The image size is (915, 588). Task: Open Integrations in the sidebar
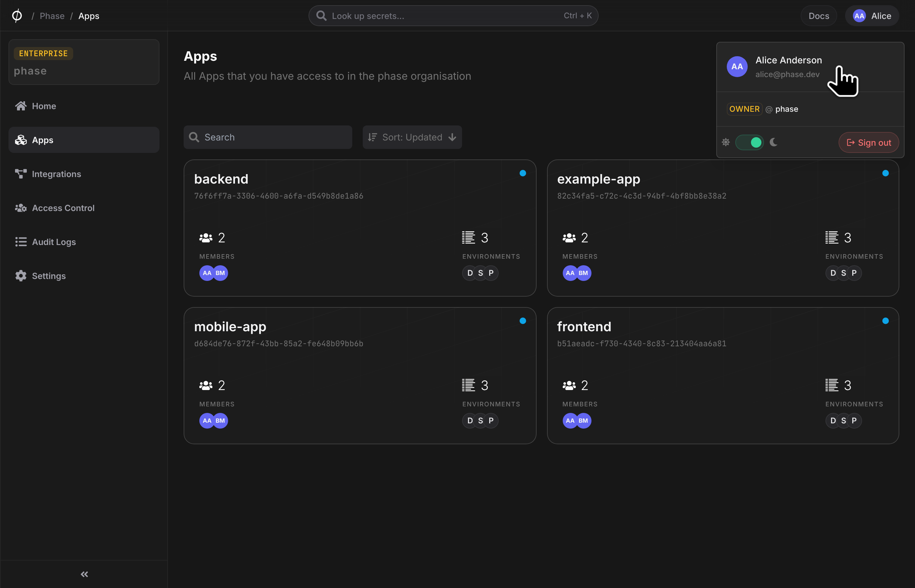click(x=84, y=174)
